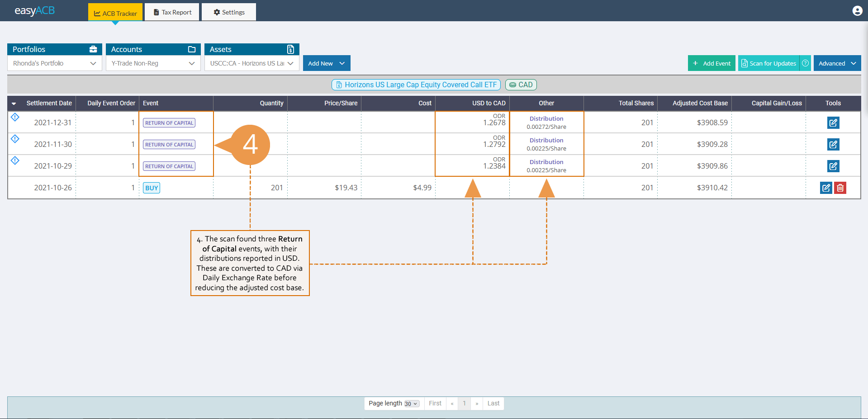Edit the 2021-11-30 Return of Capital event
The image size is (868, 419).
[833, 145]
